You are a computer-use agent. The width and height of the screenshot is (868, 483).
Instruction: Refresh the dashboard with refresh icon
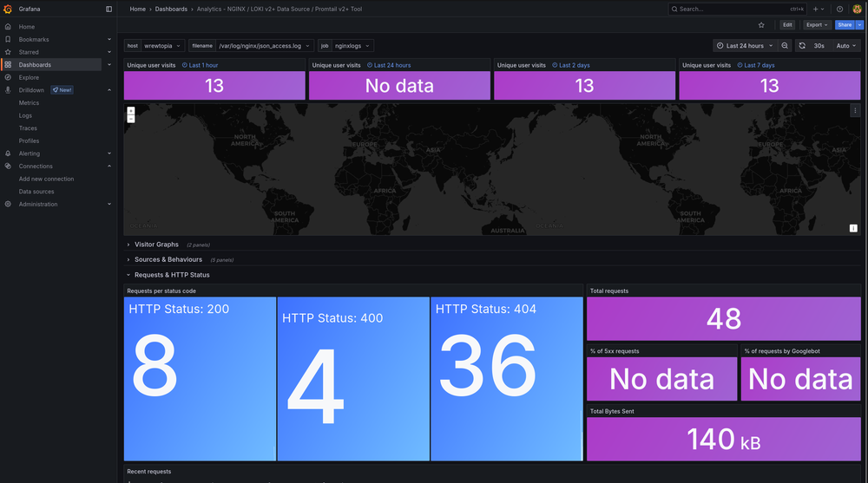click(802, 45)
